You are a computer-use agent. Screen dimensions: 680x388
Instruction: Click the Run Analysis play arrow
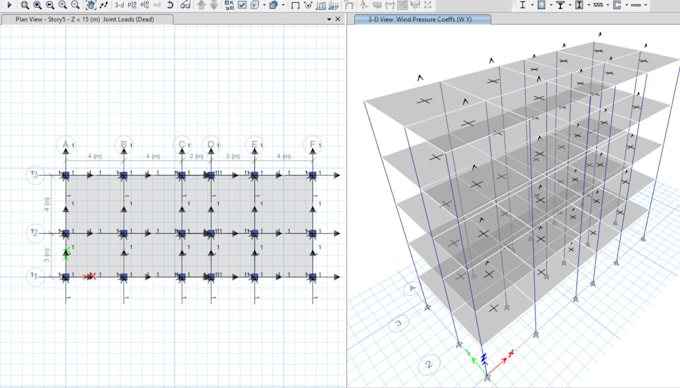pos(9,5)
